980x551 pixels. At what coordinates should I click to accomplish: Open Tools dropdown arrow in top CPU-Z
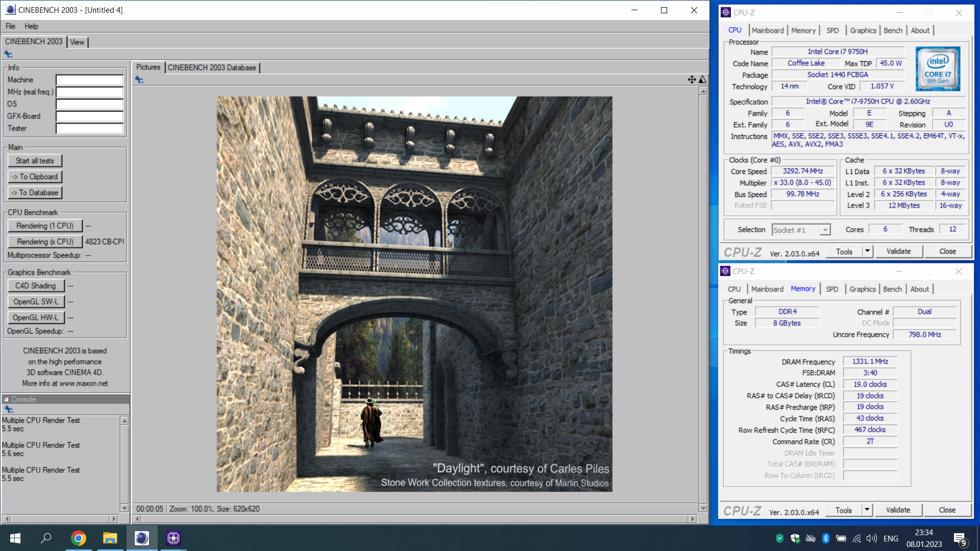[867, 251]
